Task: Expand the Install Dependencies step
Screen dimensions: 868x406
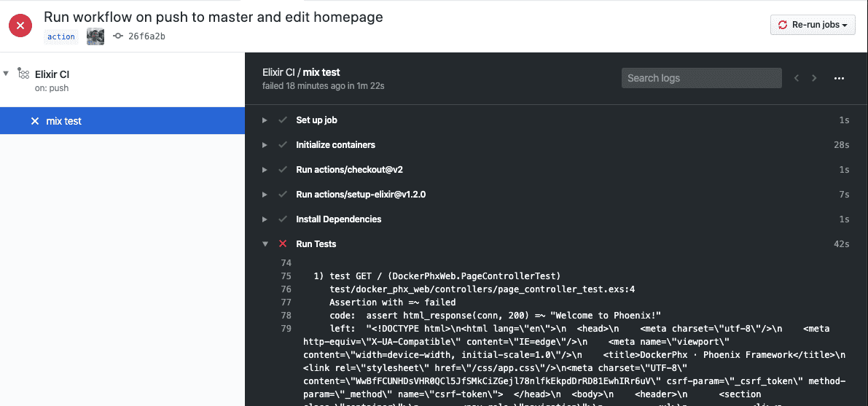Action: [x=265, y=219]
